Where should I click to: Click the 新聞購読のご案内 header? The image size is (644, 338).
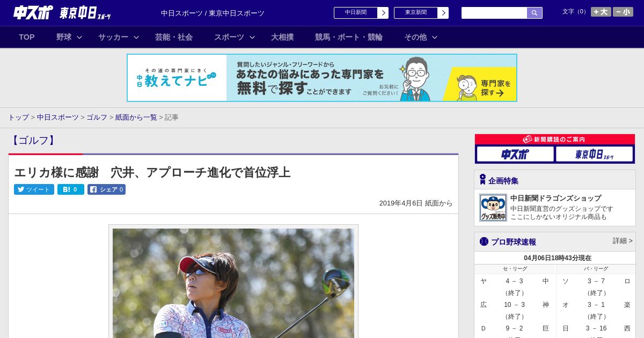555,139
